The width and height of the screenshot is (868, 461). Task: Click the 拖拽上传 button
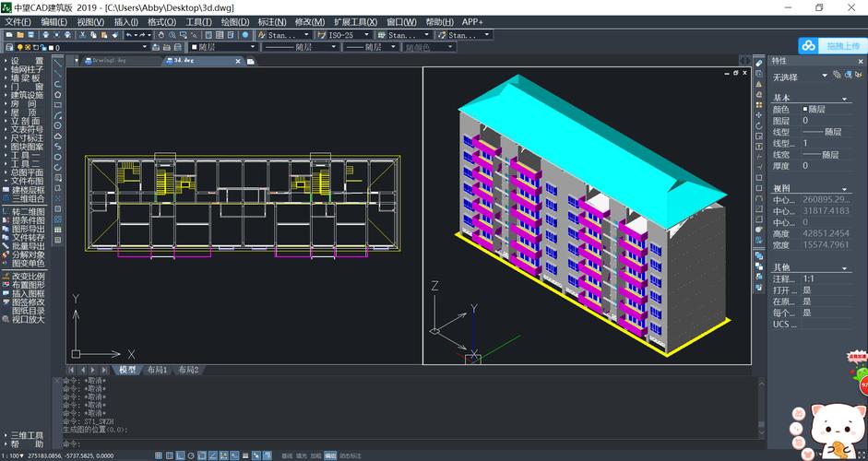pos(844,45)
